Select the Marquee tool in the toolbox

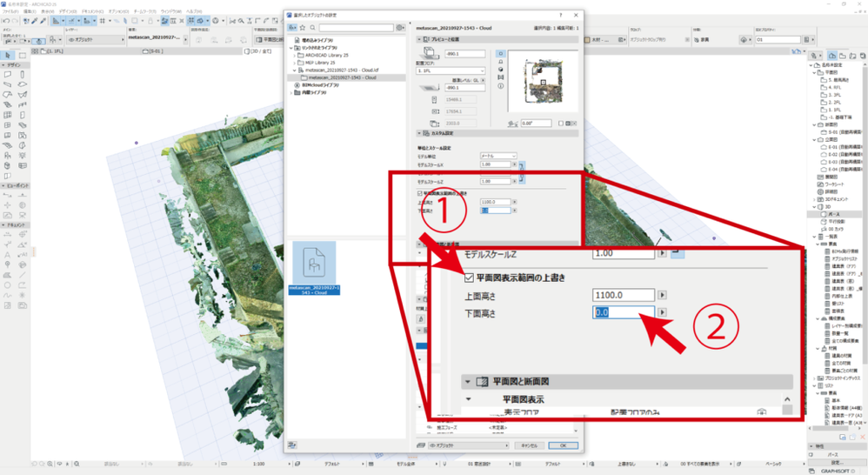pos(22,56)
